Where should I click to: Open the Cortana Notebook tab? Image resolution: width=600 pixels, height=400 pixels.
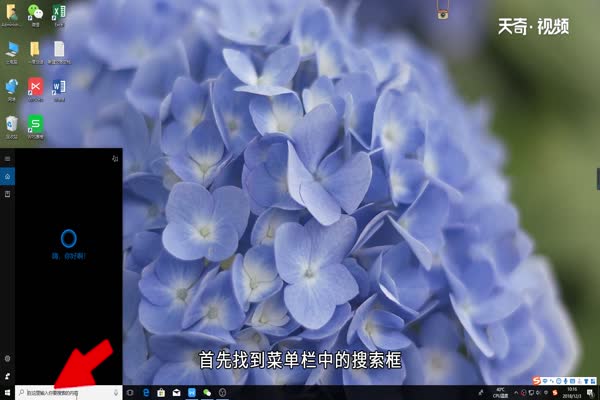point(7,194)
